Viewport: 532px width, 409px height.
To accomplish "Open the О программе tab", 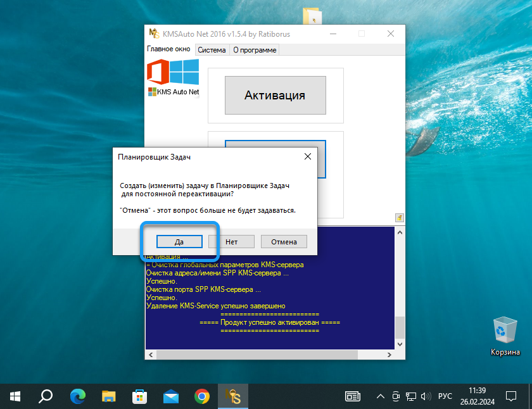I will 255,50.
